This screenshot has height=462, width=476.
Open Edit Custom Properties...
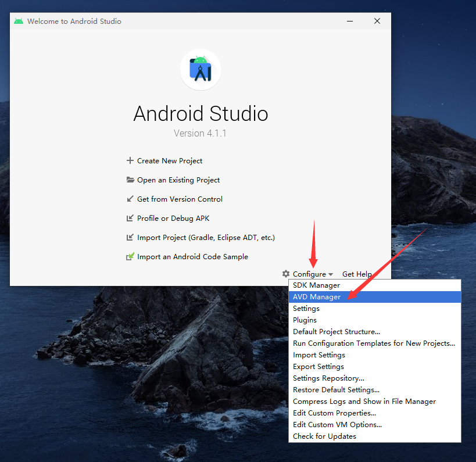375,413
